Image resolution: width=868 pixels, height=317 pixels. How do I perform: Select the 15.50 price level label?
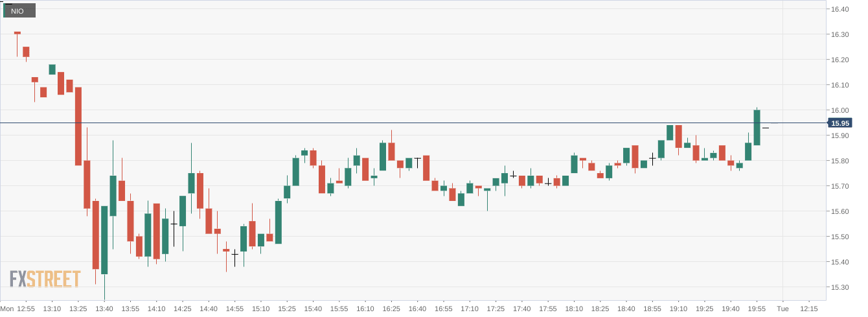840,237
